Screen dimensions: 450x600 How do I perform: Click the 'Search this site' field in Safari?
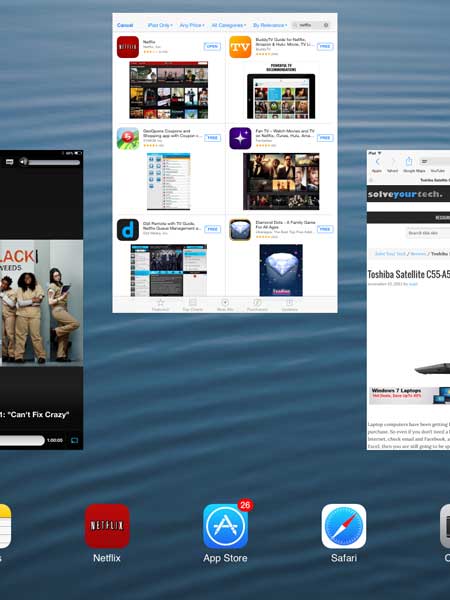click(428, 233)
